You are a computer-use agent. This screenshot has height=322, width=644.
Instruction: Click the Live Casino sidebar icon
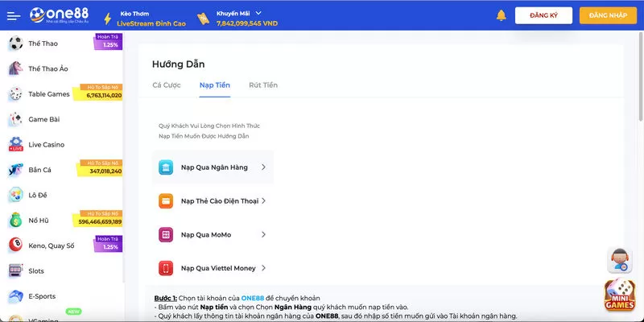15,144
